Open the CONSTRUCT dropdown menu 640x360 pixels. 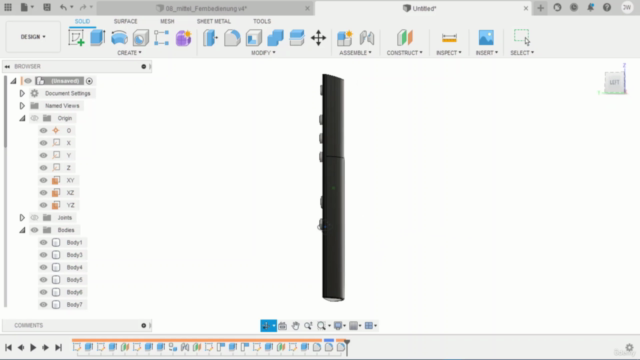pos(404,53)
